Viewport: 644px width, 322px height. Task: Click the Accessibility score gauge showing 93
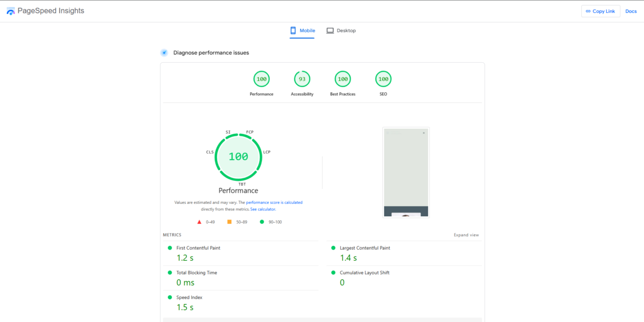tap(302, 79)
